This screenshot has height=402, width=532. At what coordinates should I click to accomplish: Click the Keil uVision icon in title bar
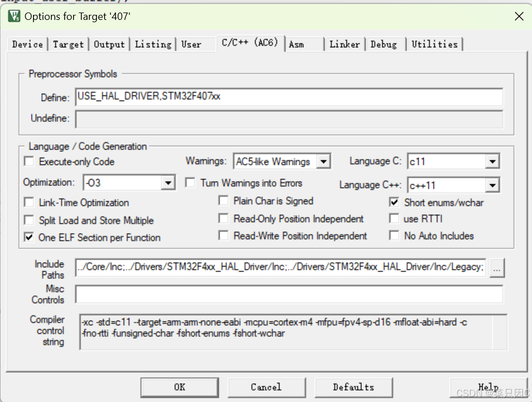pyautogui.click(x=13, y=16)
